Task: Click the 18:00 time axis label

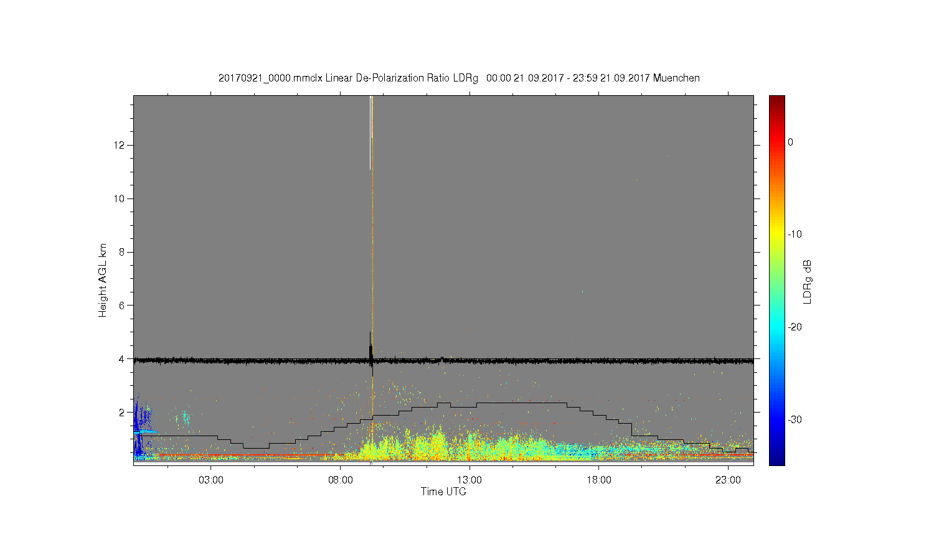Action: [x=599, y=480]
